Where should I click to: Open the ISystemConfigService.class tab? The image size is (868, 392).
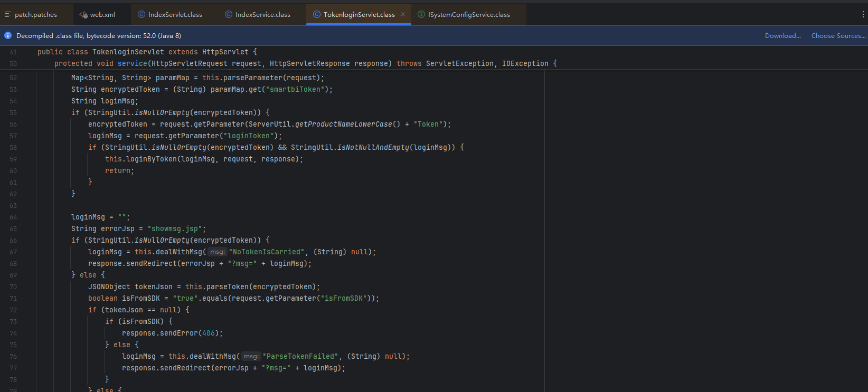click(464, 14)
